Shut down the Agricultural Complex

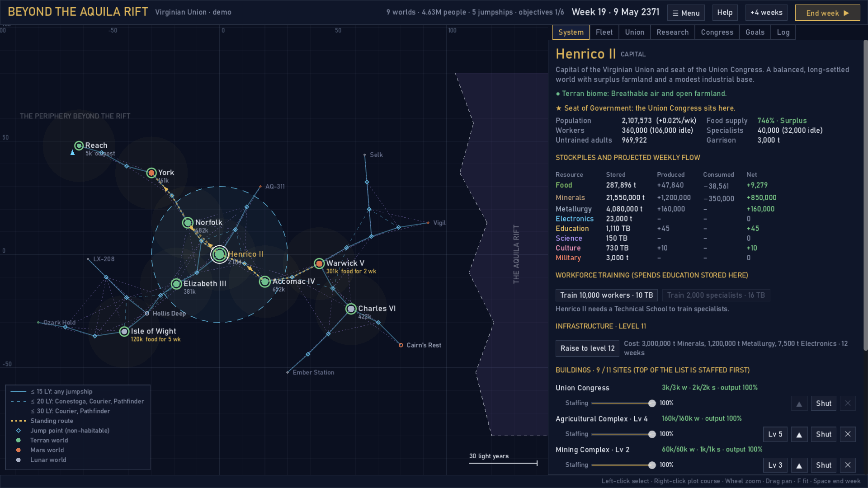pyautogui.click(x=823, y=435)
